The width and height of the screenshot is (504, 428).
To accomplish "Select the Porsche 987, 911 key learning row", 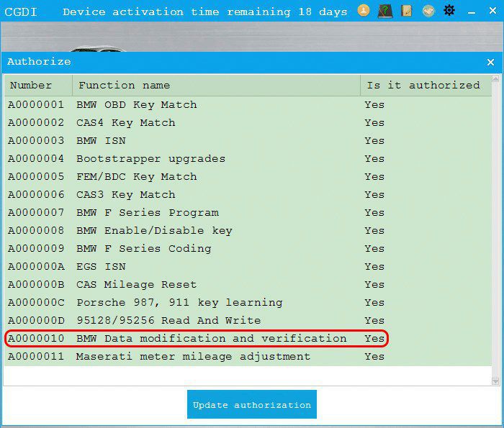I will [248, 302].
